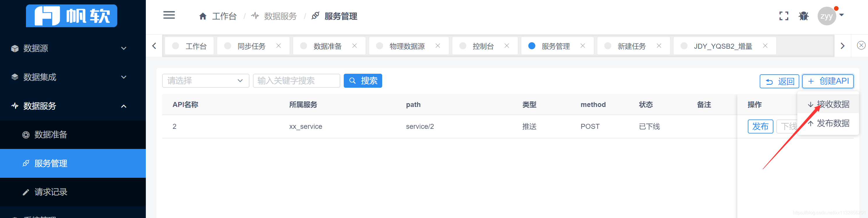Image resolution: width=868 pixels, height=218 pixels.
Task: Close all tabs with the circled X
Action: coord(861,45)
